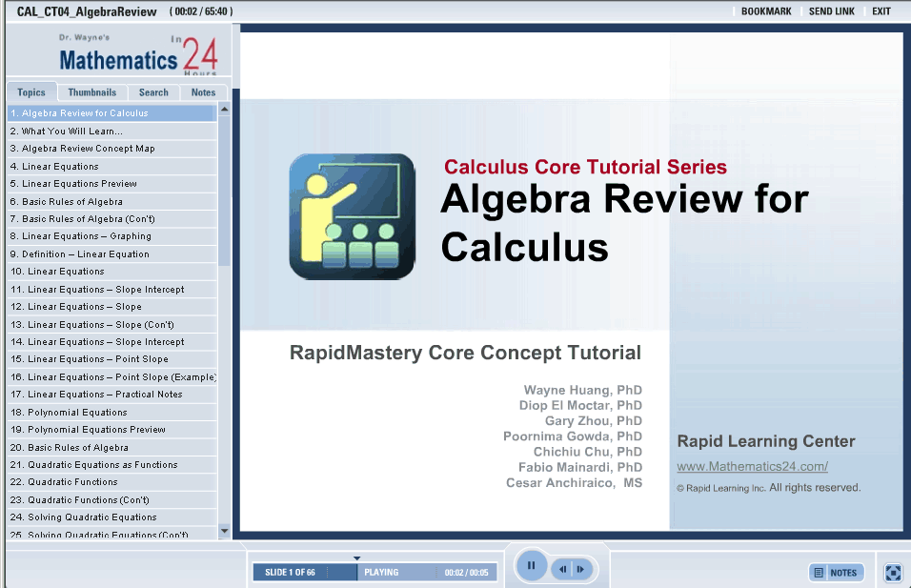Viewport: 911px width, 588px height.
Task: Select Linear Equations – Point Slope (Example) topic
Action: [x=112, y=377]
